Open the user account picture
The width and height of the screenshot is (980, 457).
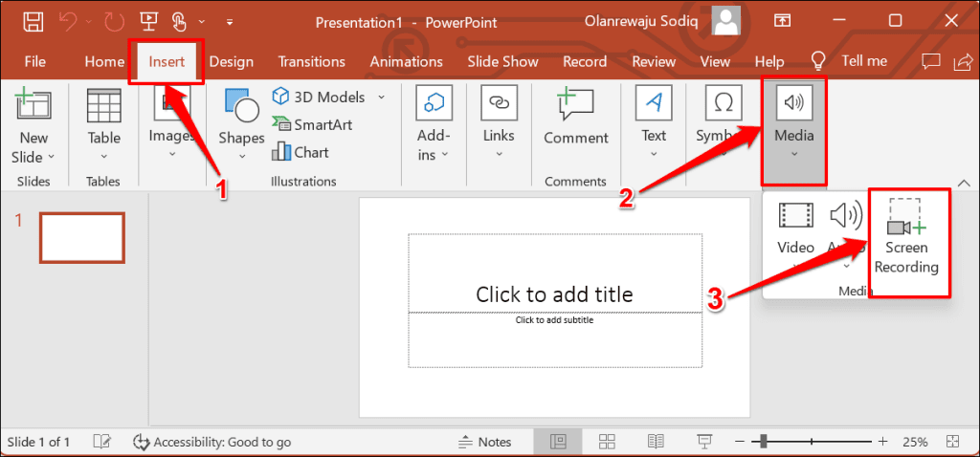pyautogui.click(x=725, y=23)
